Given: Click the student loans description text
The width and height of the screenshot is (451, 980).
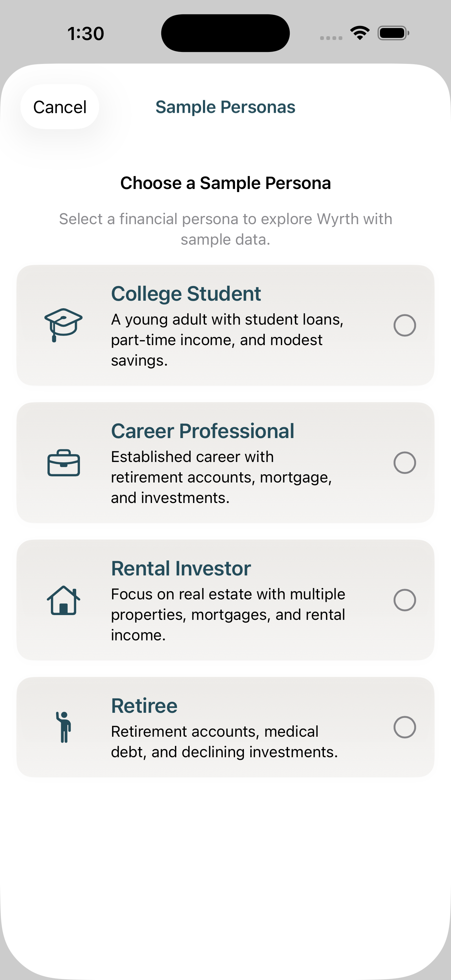Looking at the screenshot, I should pyautogui.click(x=227, y=340).
